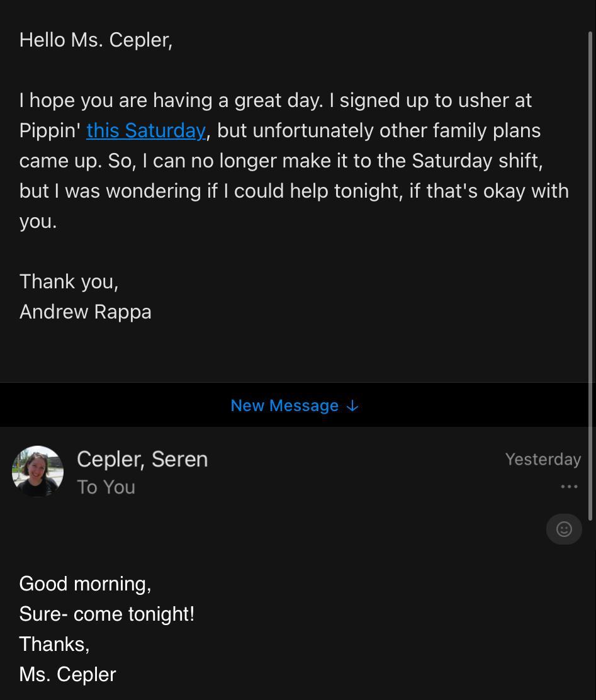
Task: Jump to the New Message label
Action: pos(284,405)
